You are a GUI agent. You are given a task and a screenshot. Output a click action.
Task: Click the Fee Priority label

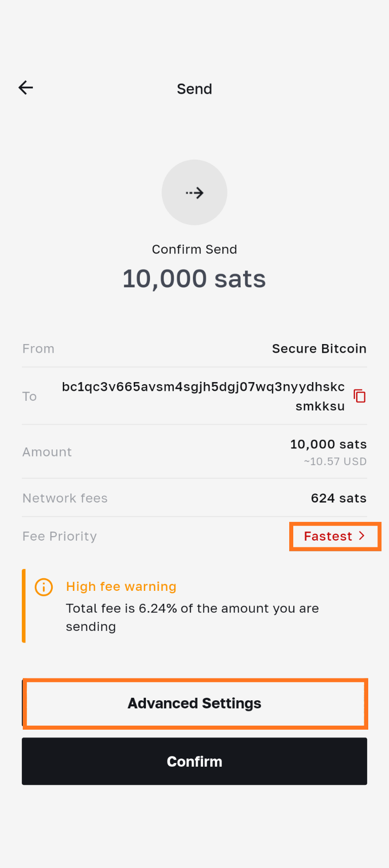tap(59, 536)
